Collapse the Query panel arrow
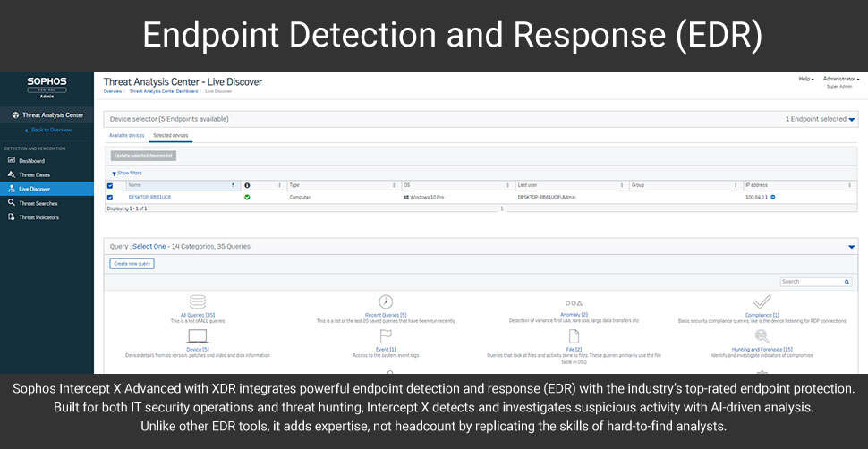Viewport: 868px width, 449px height. click(851, 247)
